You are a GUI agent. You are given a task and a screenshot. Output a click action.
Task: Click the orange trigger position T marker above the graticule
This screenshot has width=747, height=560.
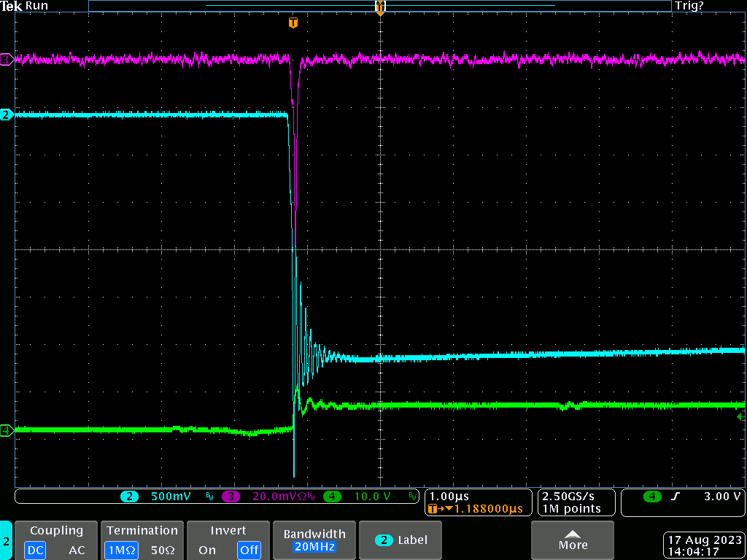pyautogui.click(x=293, y=23)
